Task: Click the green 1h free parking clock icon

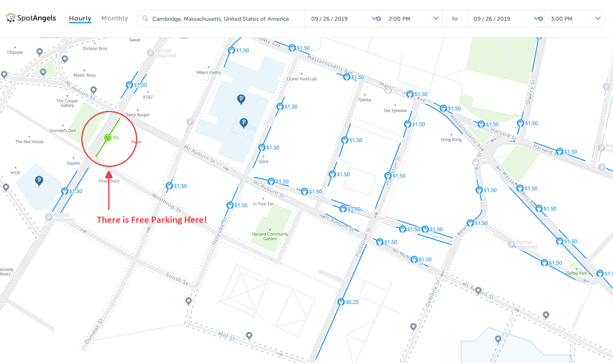Action: [107, 138]
